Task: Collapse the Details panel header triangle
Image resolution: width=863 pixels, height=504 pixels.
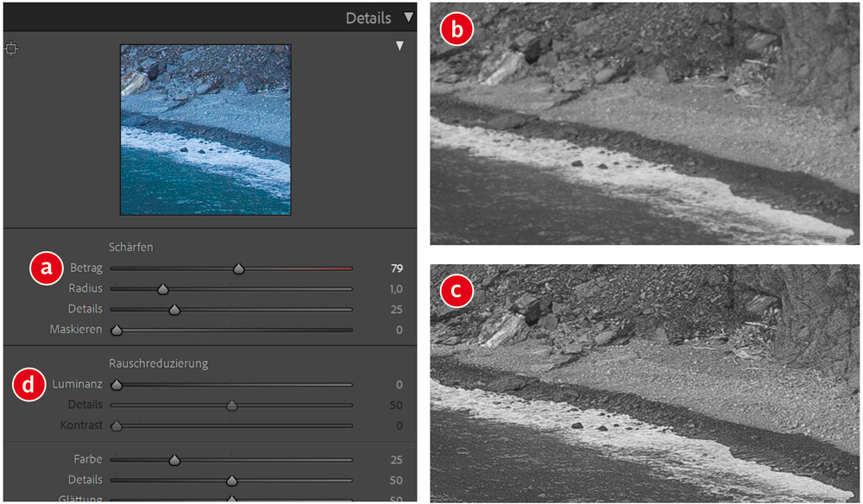Action: (408, 17)
